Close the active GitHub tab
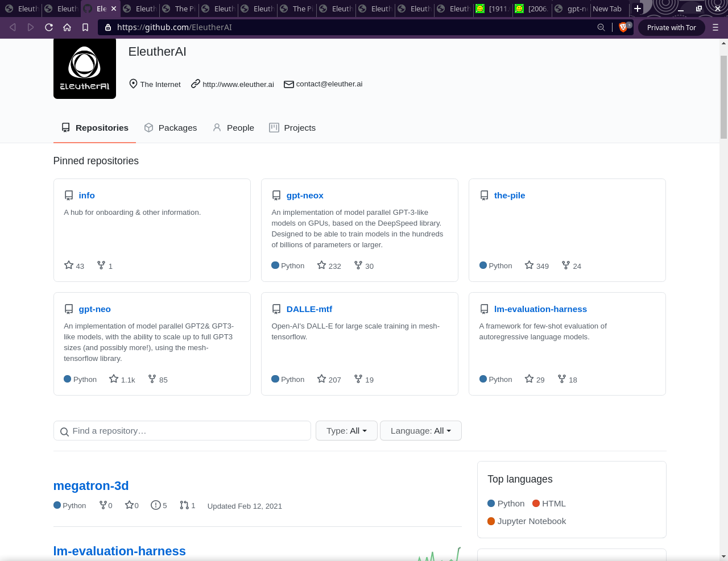Screen dimensions: 728x561 [114, 9]
